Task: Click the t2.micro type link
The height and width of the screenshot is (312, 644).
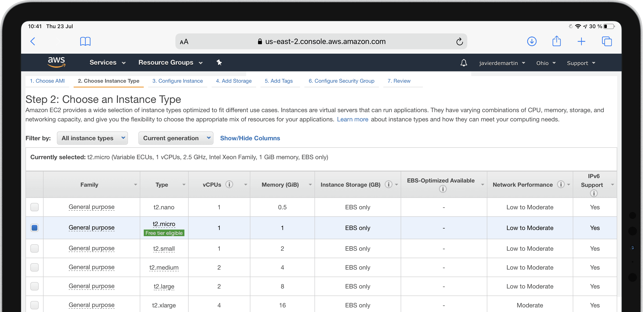Action: [x=164, y=224]
